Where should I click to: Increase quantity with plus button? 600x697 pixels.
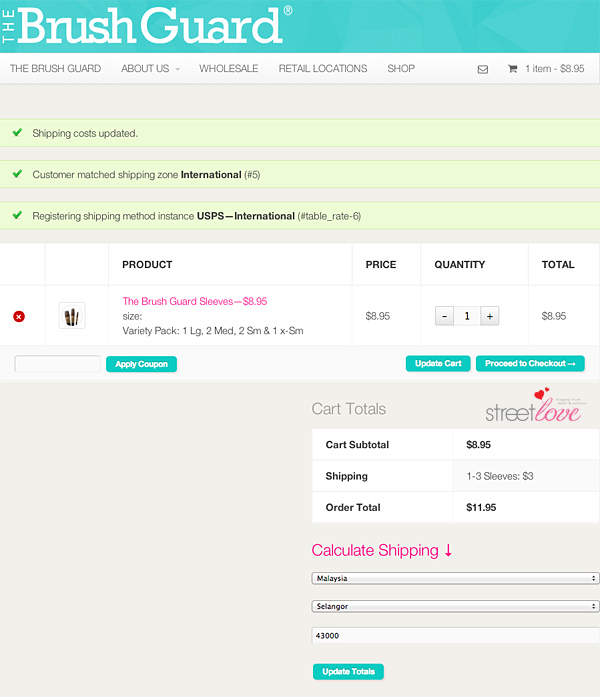click(x=490, y=316)
